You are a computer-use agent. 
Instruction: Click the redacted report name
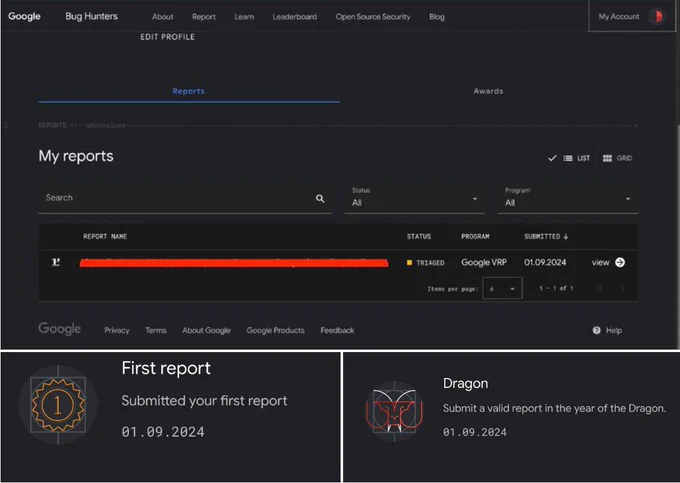[x=234, y=263]
